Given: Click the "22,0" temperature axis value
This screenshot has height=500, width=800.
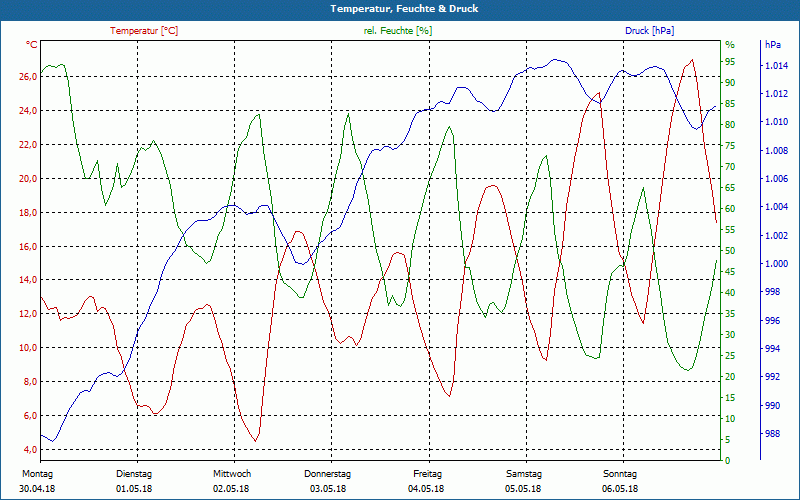Looking at the screenshot, I should [x=28, y=144].
